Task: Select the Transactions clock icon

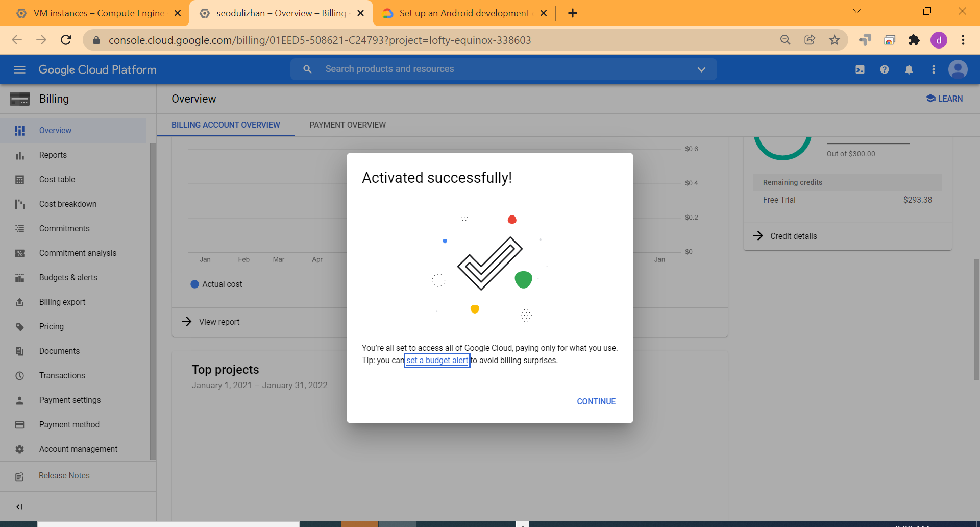Action: point(20,376)
